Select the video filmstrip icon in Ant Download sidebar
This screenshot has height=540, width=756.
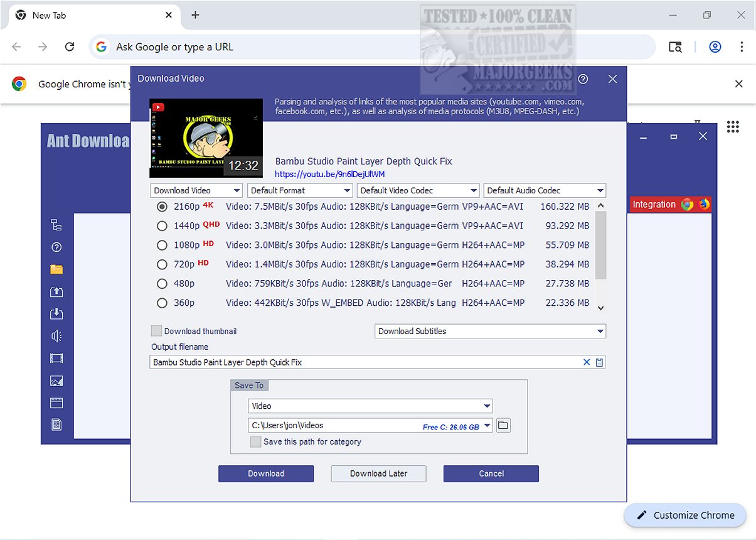coord(56,359)
